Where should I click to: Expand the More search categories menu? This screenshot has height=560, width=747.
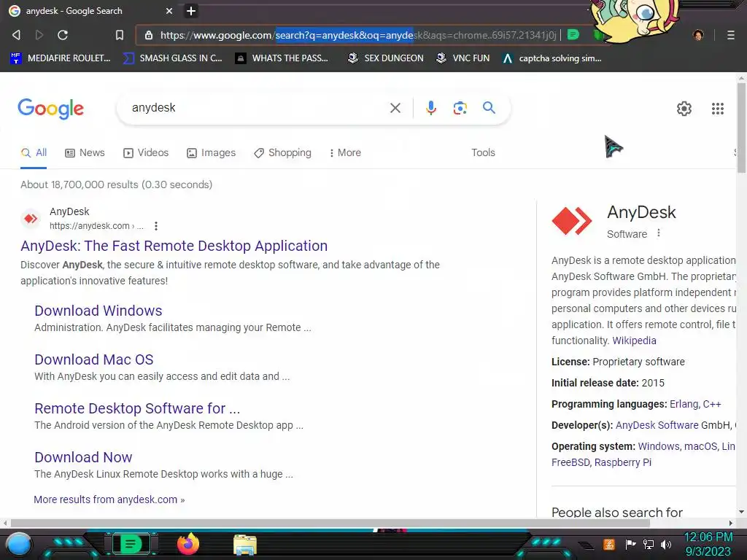point(345,152)
